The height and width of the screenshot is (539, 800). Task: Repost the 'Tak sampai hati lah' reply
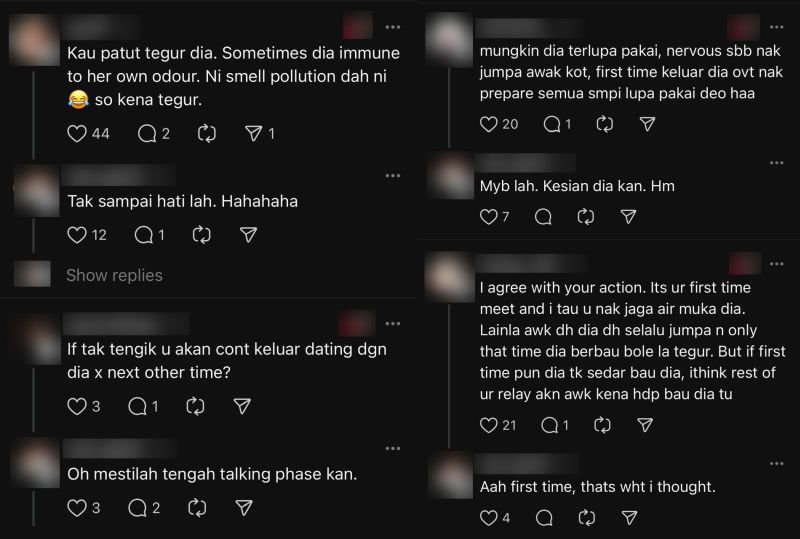tap(202, 235)
